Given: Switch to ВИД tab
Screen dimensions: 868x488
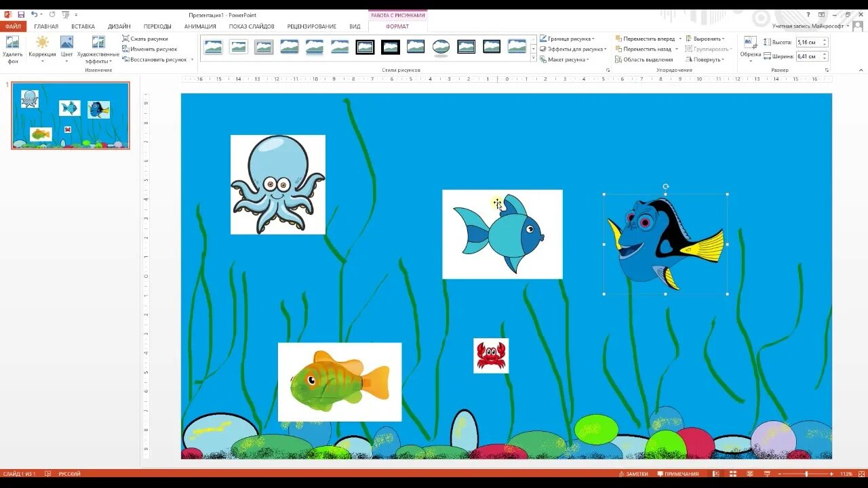Looking at the screenshot, I should tap(355, 26).
